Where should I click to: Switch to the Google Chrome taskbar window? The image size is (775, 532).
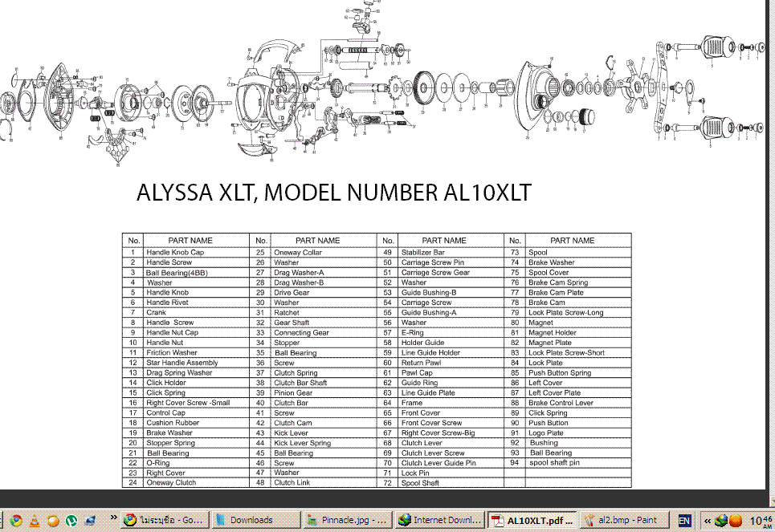tap(165, 520)
